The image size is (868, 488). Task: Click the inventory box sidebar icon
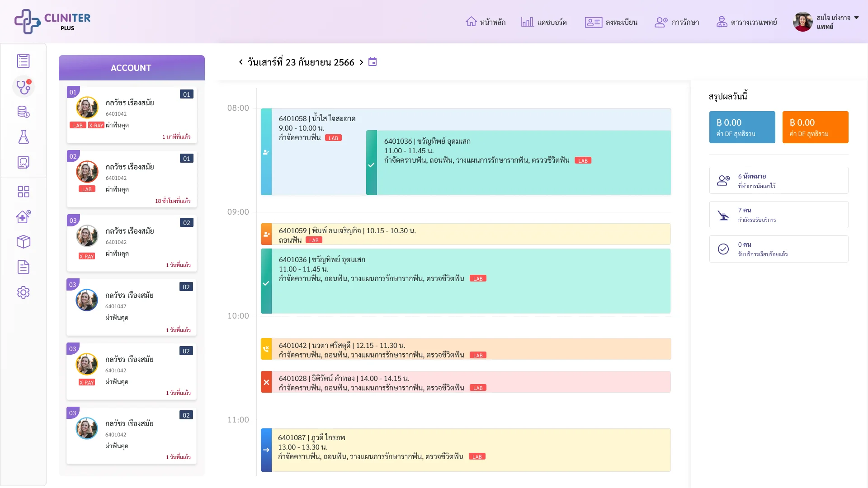click(24, 242)
